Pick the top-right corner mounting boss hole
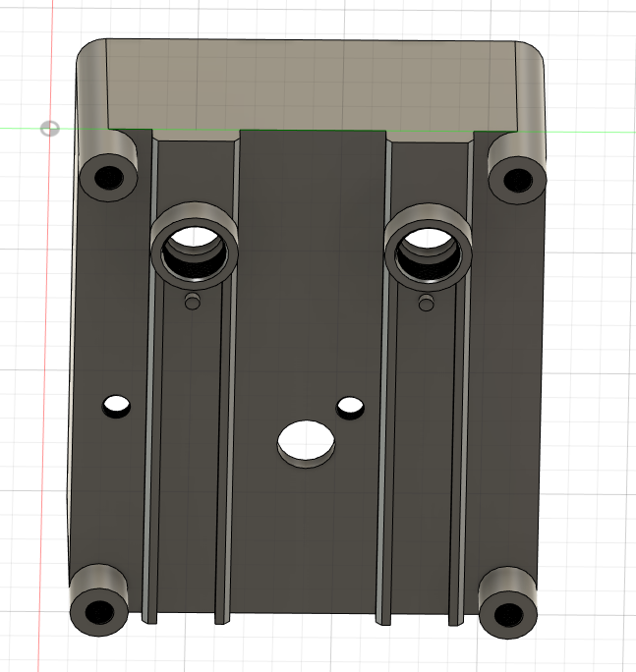The height and width of the screenshot is (672, 636). (x=518, y=180)
